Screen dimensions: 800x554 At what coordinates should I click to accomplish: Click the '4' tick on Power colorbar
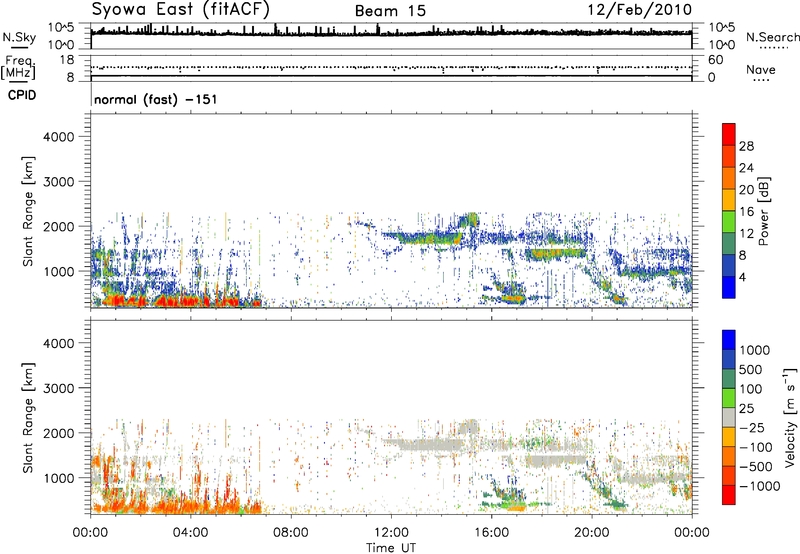tap(743, 278)
